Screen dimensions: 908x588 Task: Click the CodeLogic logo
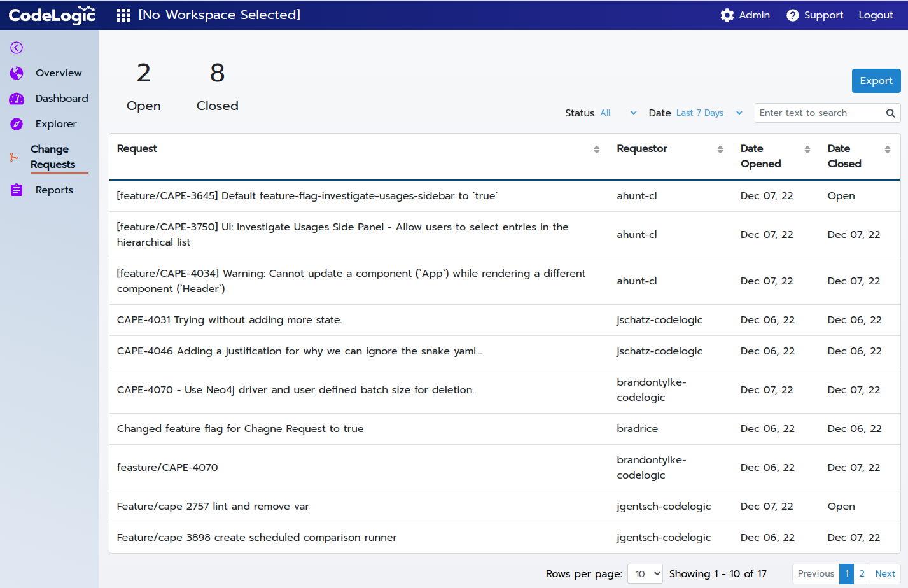52,15
